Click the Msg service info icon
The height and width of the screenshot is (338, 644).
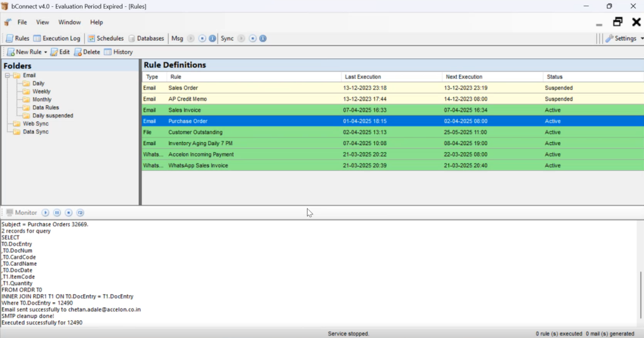(x=213, y=38)
